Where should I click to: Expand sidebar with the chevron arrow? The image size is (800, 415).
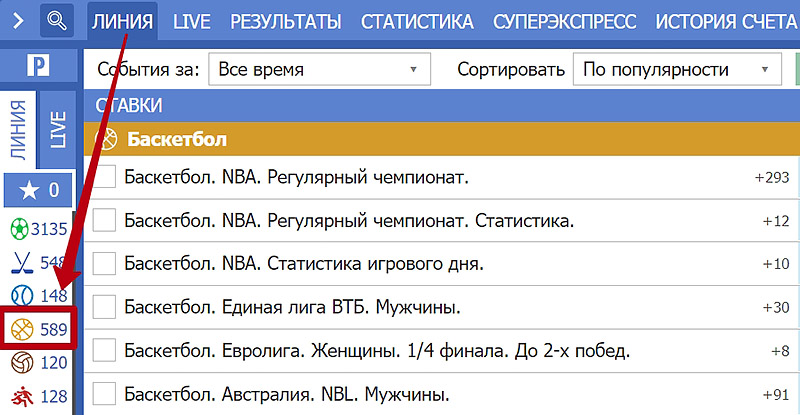pos(18,21)
